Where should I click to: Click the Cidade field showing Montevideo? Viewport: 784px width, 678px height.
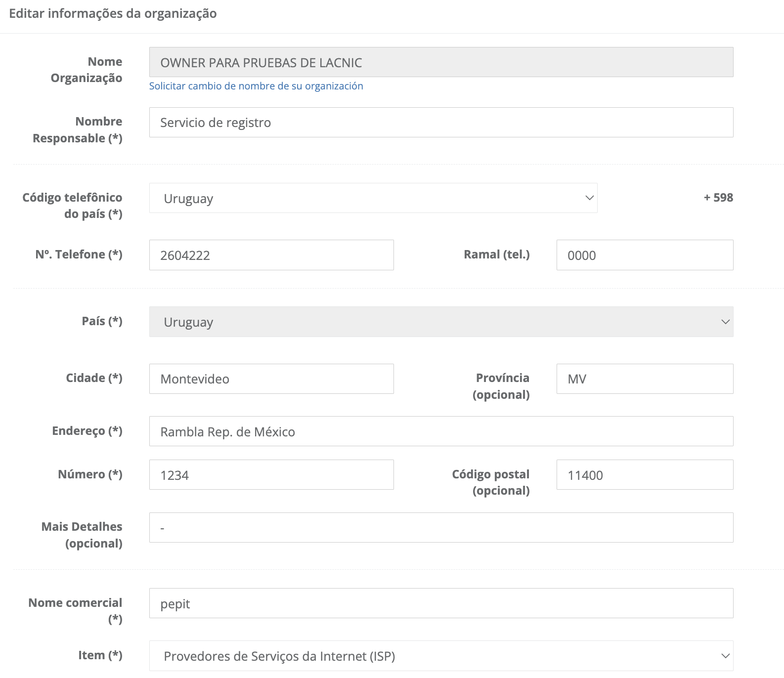coord(271,379)
